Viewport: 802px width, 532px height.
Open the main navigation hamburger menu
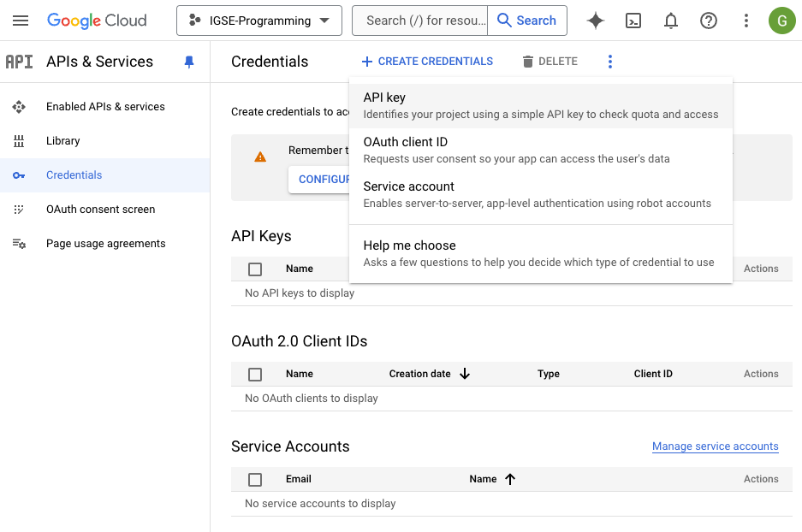(x=21, y=21)
